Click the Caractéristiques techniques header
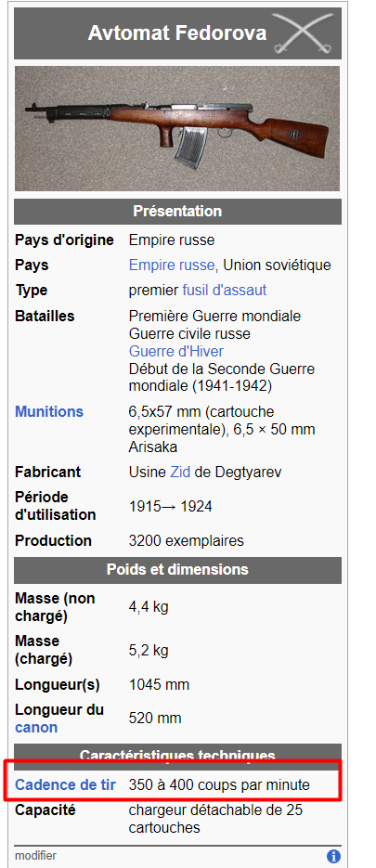This screenshot has height=868, width=376. click(x=177, y=755)
